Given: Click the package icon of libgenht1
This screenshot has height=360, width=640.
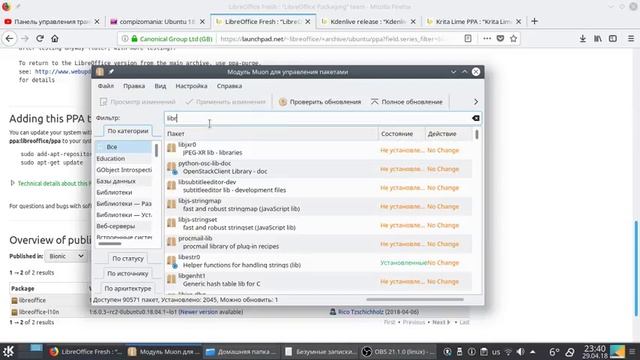Looking at the screenshot, I should (x=171, y=280).
